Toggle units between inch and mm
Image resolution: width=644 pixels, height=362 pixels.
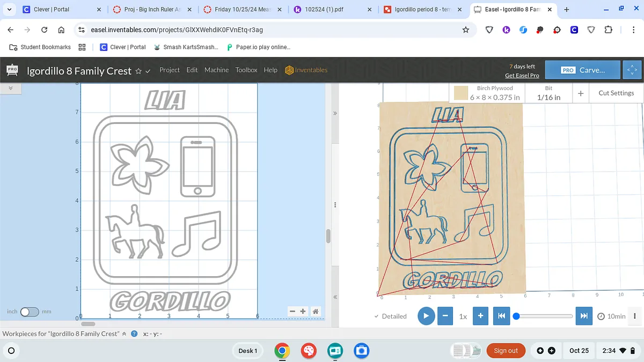coord(30,312)
